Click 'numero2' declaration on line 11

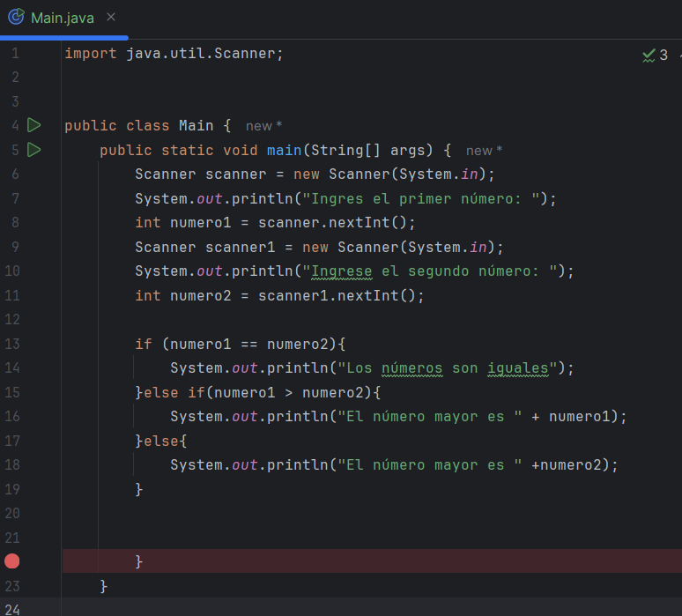201,296
